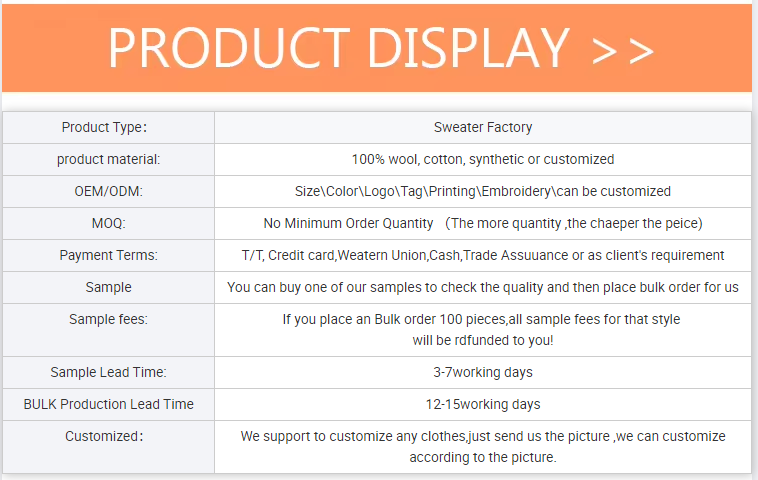Image resolution: width=758 pixels, height=480 pixels.
Task: Select the Product Type label cell
Action: pyautogui.click(x=109, y=128)
